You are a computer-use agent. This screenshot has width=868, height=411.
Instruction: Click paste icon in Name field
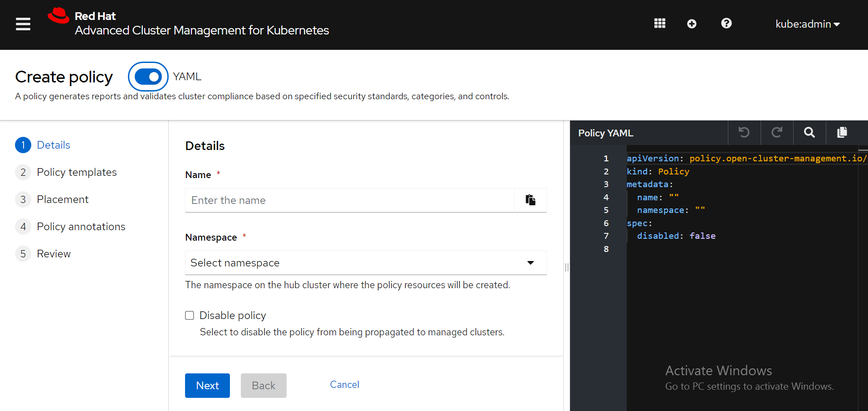(x=530, y=200)
